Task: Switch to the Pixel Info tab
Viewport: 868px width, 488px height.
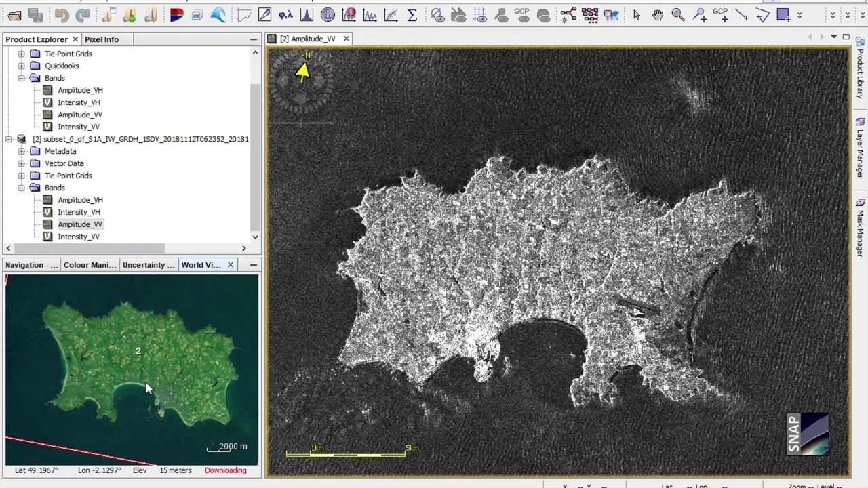Action: (x=102, y=39)
